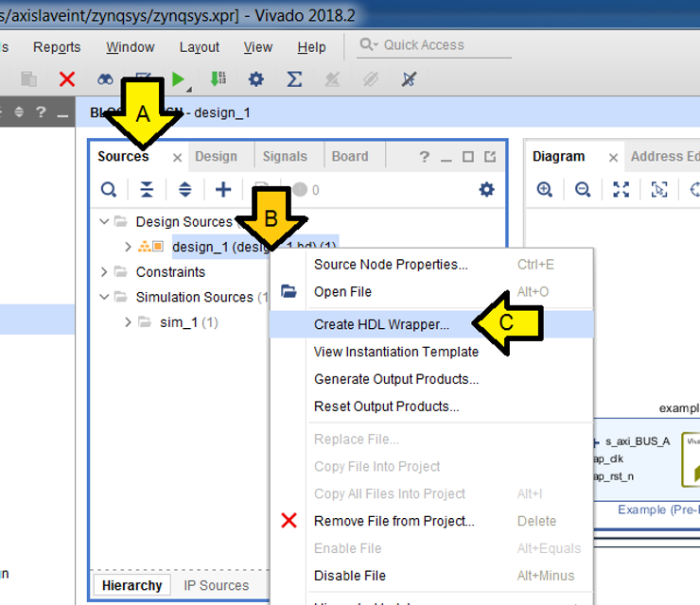
Task: Choose Generate Output Products
Action: 431,379
